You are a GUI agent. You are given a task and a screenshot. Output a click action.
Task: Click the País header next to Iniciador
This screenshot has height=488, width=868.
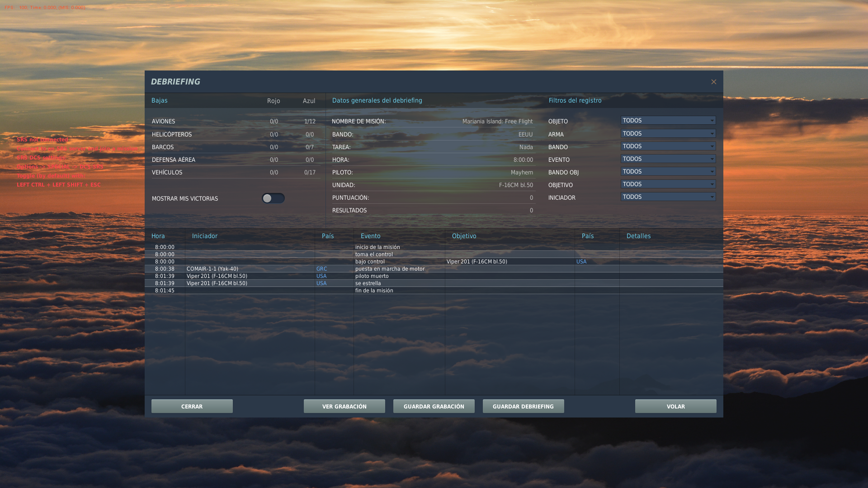pos(328,236)
